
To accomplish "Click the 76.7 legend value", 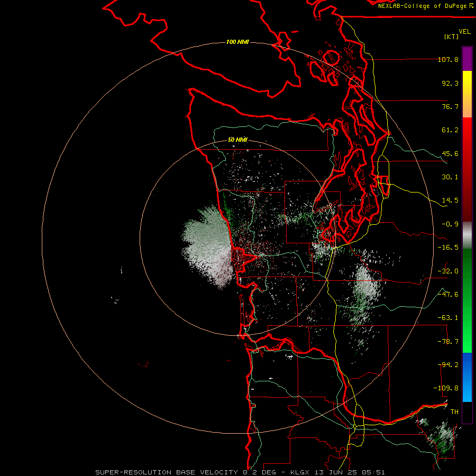I will coord(450,106).
